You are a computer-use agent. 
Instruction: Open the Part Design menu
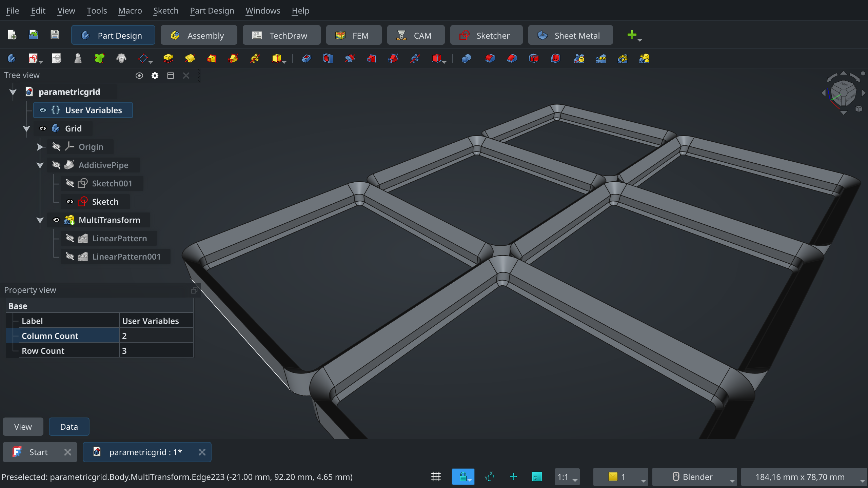(212, 11)
